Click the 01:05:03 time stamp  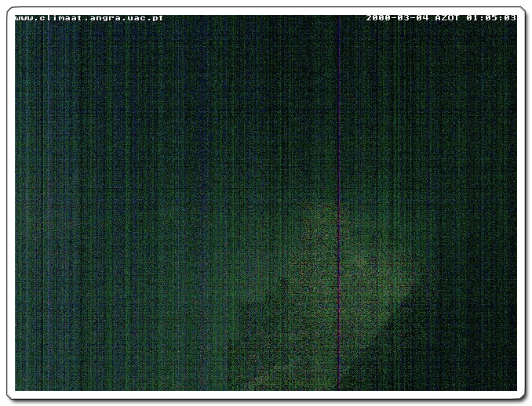click(491, 17)
